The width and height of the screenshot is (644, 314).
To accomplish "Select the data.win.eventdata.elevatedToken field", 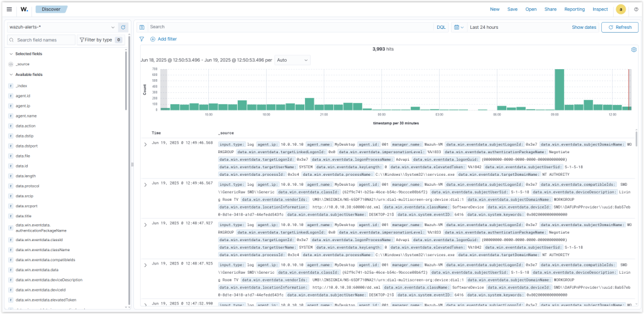I will 45,300.
